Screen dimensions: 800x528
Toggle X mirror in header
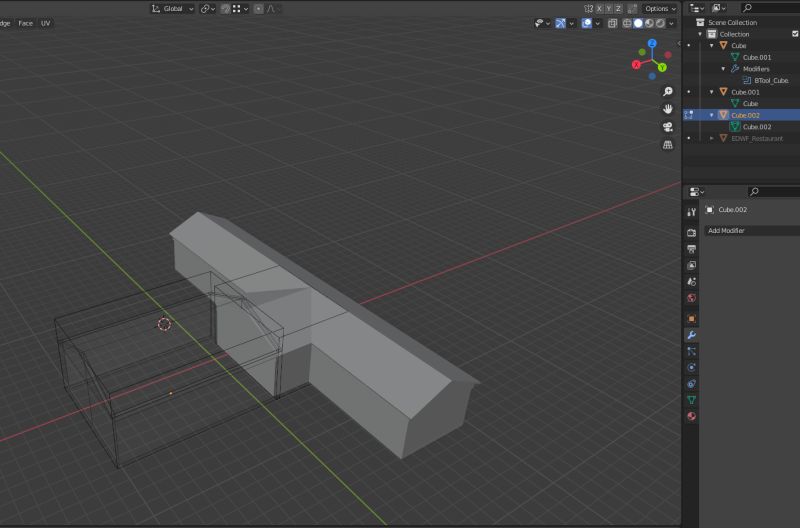(x=599, y=9)
